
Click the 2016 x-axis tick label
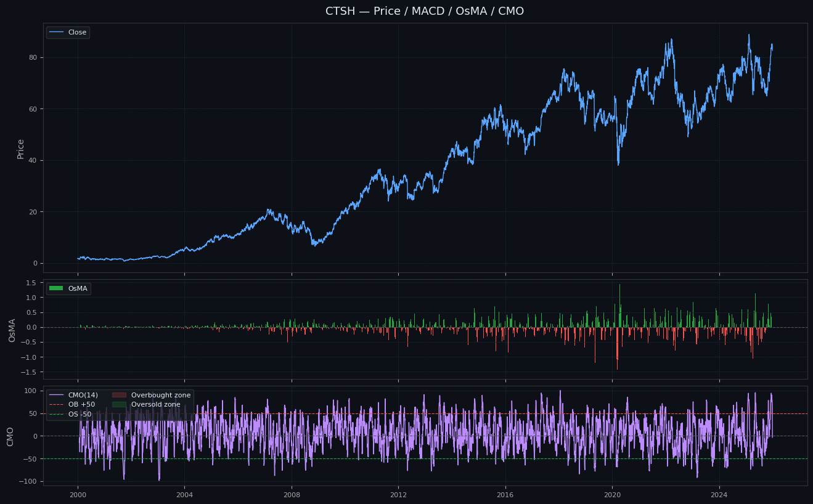(505, 495)
